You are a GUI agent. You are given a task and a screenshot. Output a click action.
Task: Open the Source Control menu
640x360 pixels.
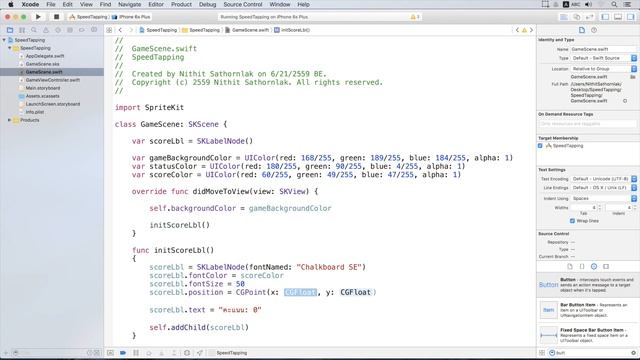(243, 4)
